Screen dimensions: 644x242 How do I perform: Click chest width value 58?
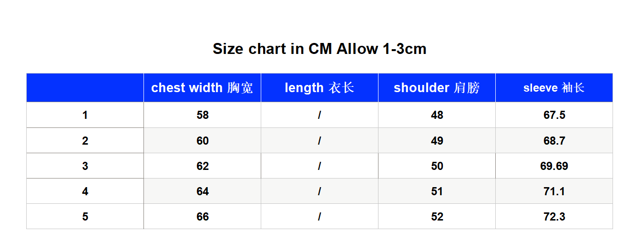202,115
